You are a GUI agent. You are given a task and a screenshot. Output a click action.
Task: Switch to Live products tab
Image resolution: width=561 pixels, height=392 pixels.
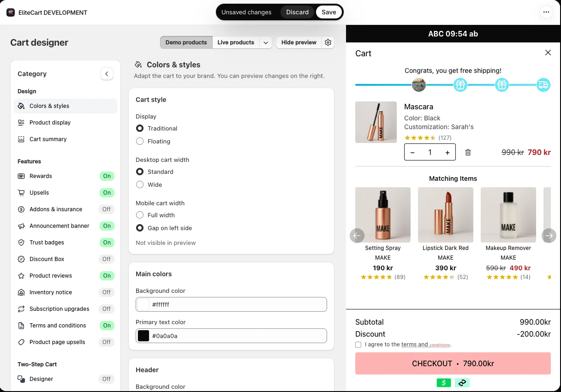tap(236, 42)
